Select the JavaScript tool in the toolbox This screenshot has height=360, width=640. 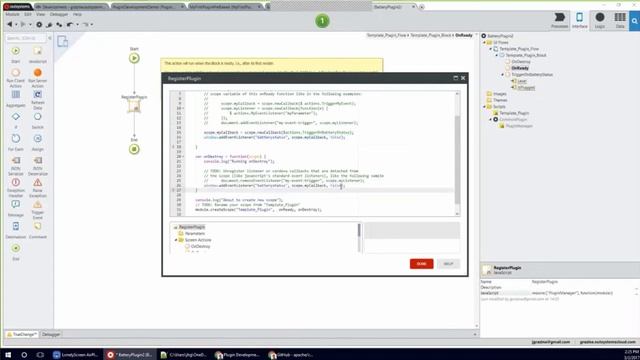click(x=38, y=55)
